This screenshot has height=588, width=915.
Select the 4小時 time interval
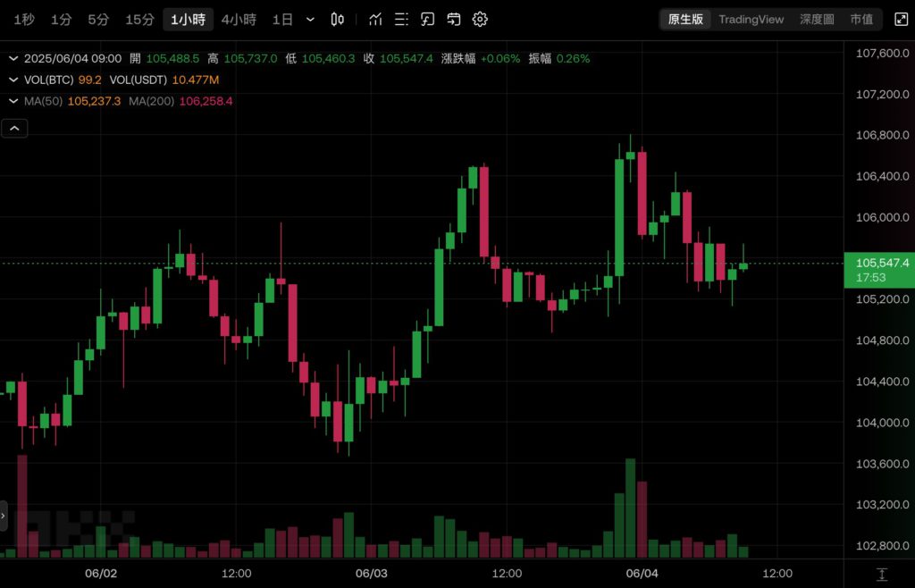tap(239, 19)
